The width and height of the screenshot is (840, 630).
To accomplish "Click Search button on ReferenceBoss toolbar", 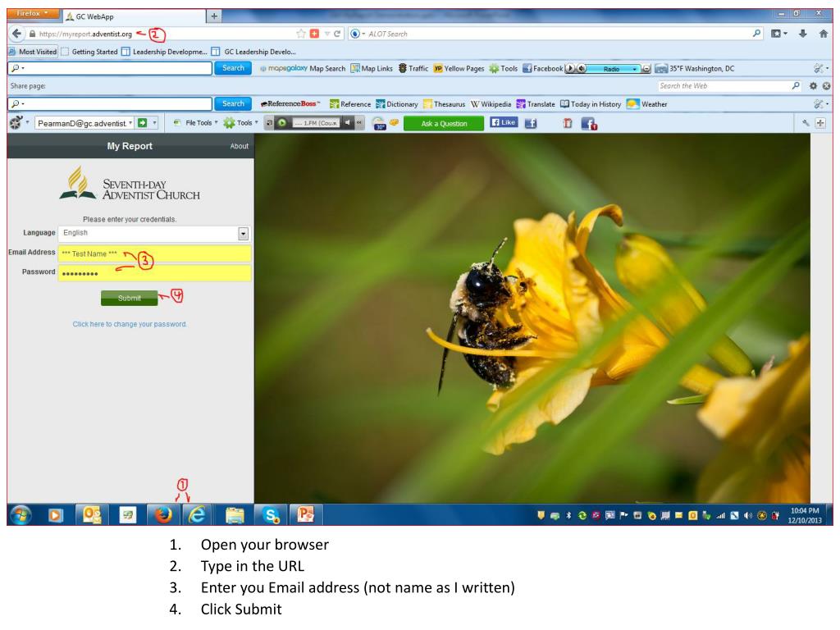I will pyautogui.click(x=233, y=103).
